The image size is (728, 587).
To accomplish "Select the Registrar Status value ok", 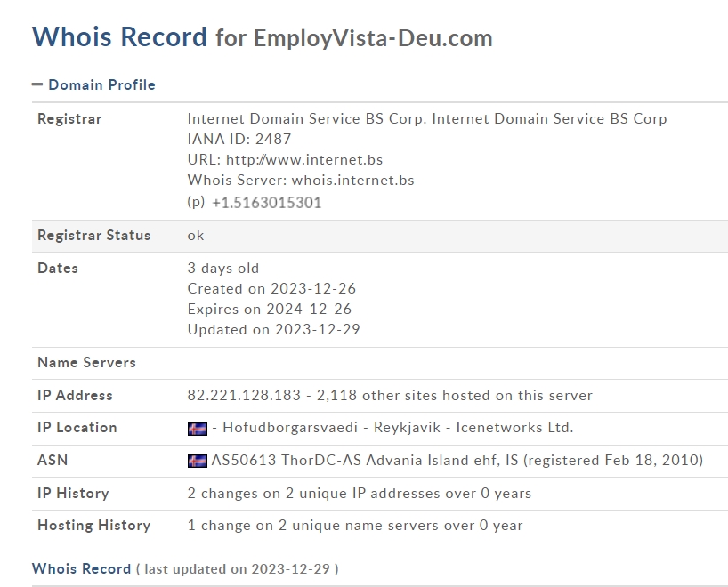I will pos(196,236).
